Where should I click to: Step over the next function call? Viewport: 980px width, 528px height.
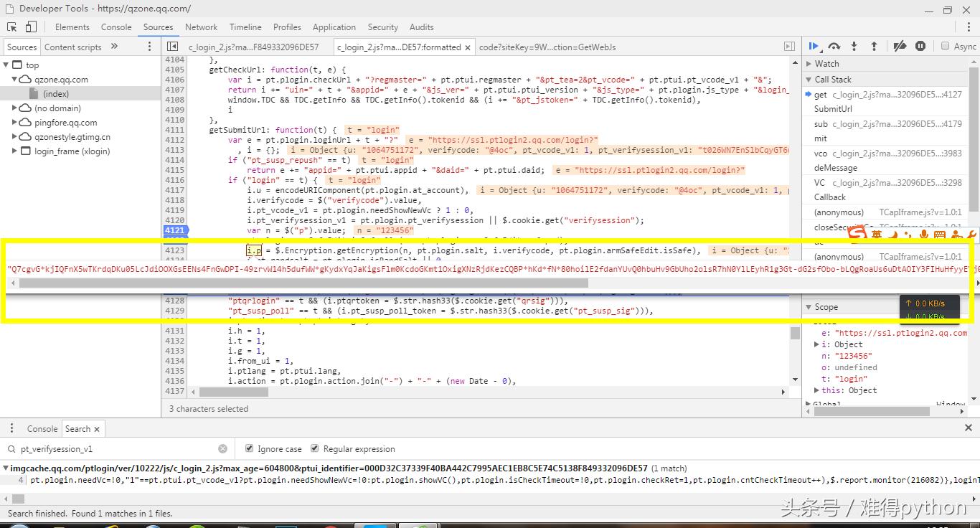point(834,46)
